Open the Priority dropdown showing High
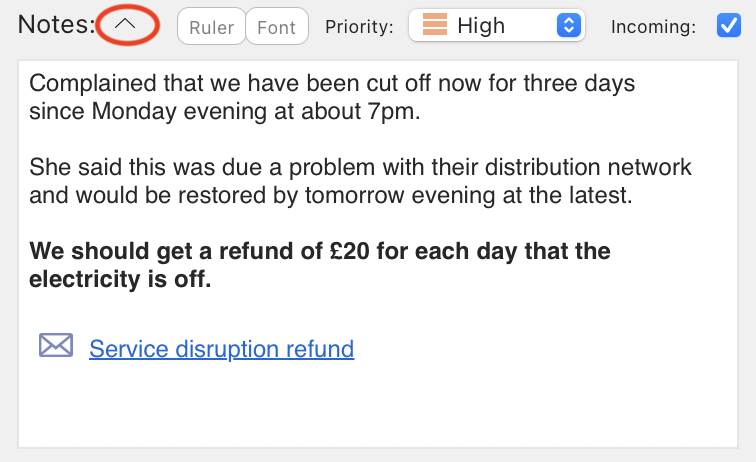The width and height of the screenshot is (756, 462). [x=495, y=26]
